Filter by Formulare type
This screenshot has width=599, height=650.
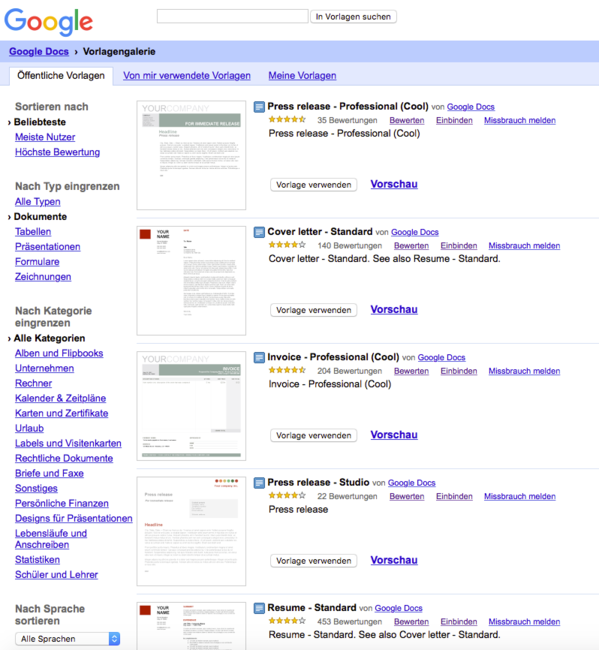[x=37, y=262]
